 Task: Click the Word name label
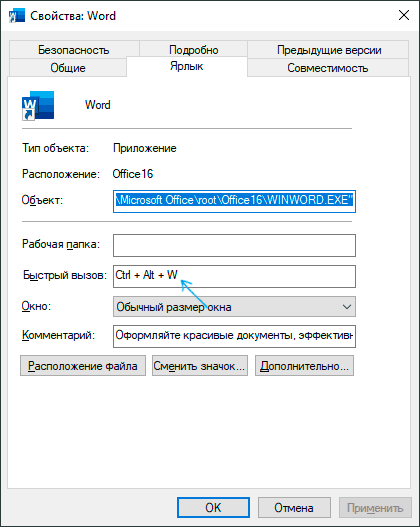(x=97, y=105)
